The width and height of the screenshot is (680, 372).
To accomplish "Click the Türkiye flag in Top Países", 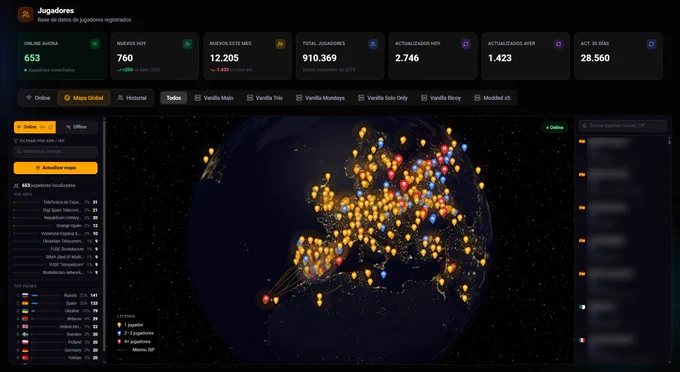I will 25,358.
